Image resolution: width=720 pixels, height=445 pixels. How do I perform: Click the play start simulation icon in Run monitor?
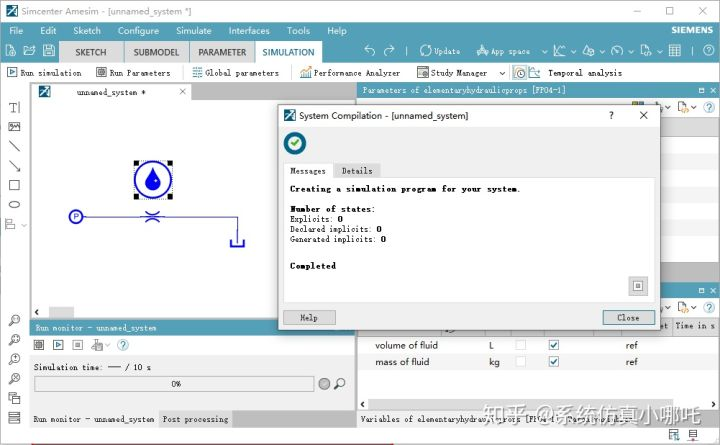pyautogui.click(x=58, y=344)
